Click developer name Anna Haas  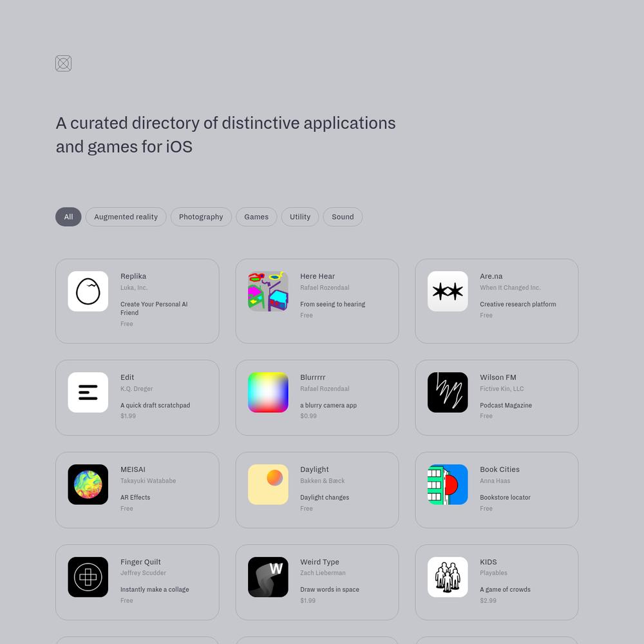coord(495,480)
